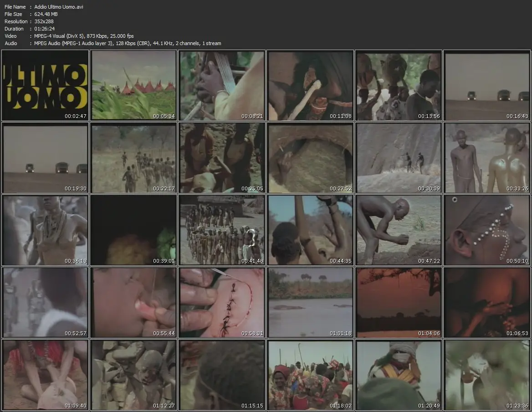The image size is (532, 412).
Task: Pick the dark frame at 00:39:01
Action: coord(133,230)
